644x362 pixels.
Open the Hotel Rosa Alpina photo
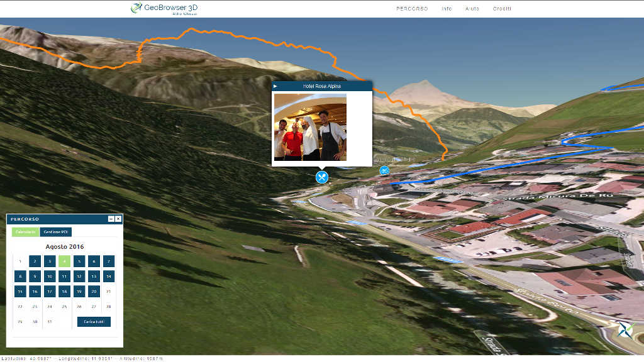[310, 127]
